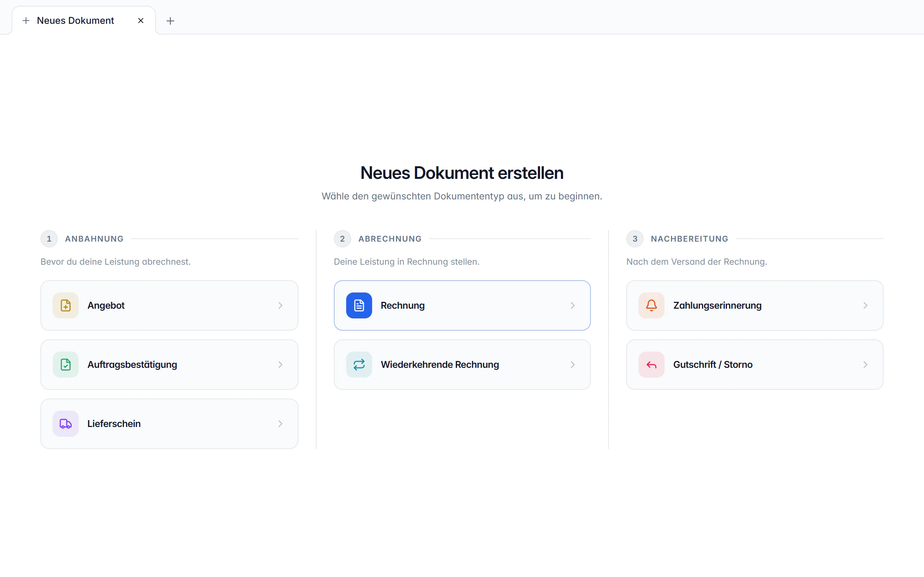Click the green Auftragsbestätigung checkmark icon

point(66,365)
